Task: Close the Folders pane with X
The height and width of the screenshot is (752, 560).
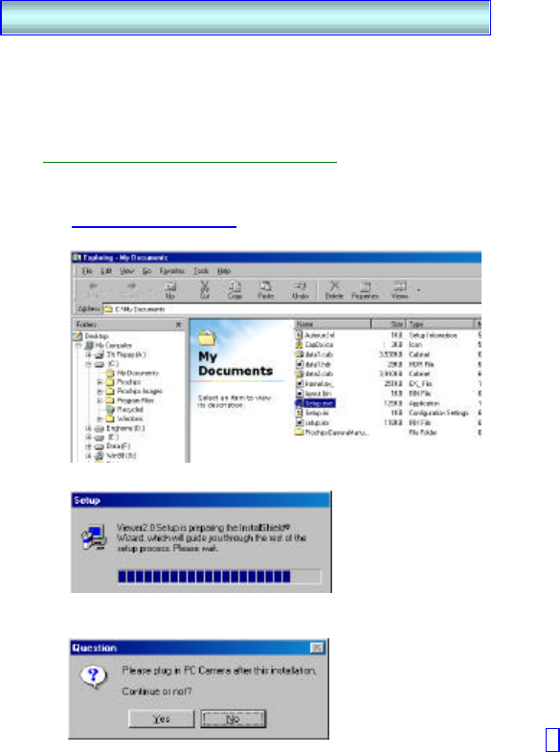Action: (178, 325)
